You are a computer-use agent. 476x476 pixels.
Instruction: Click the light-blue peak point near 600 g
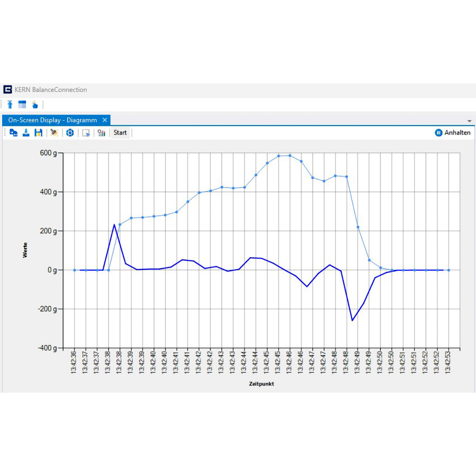tap(290, 155)
